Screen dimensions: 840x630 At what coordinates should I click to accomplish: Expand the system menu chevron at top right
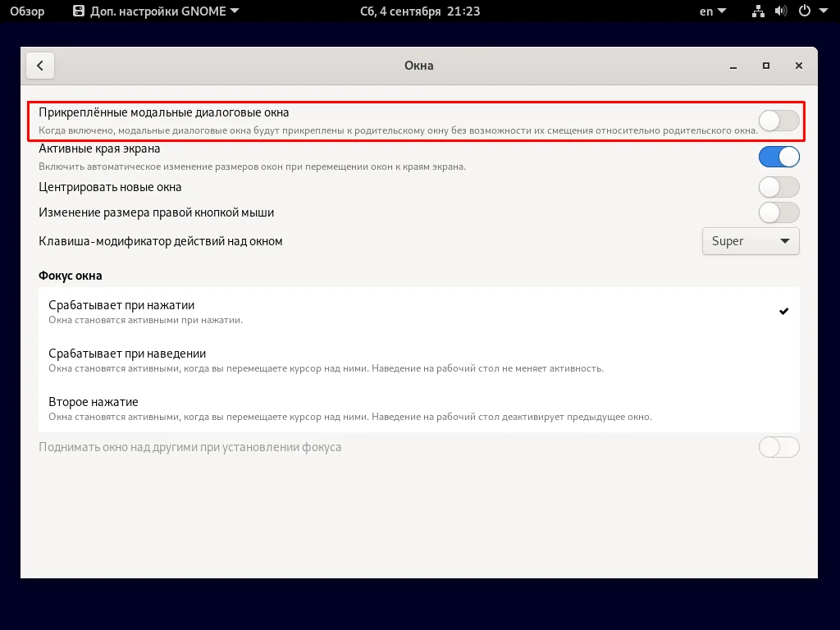(824, 11)
